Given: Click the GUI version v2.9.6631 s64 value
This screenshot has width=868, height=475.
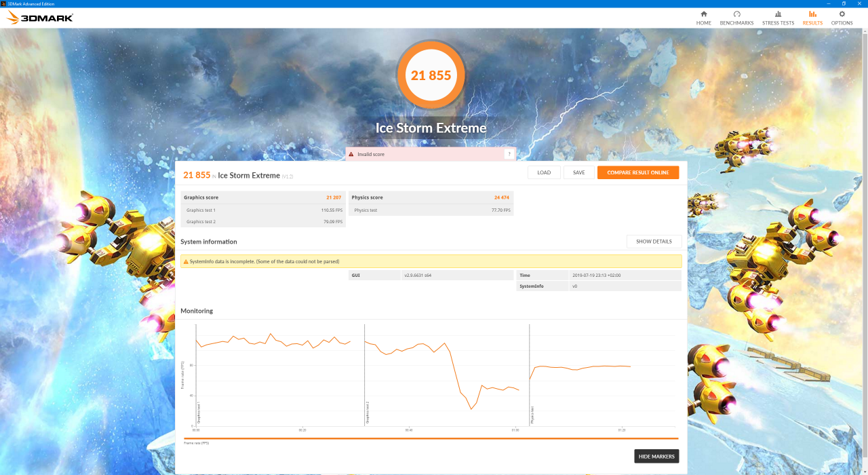Looking at the screenshot, I should pos(418,275).
